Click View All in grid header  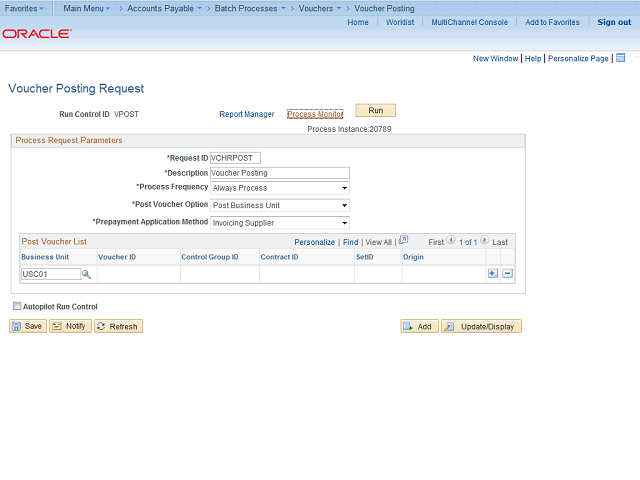(378, 242)
